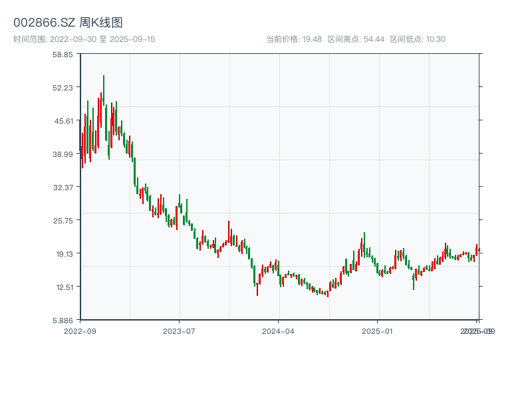Click the y-axis label 52.23
This screenshot has height=399, width=532.
(63, 88)
